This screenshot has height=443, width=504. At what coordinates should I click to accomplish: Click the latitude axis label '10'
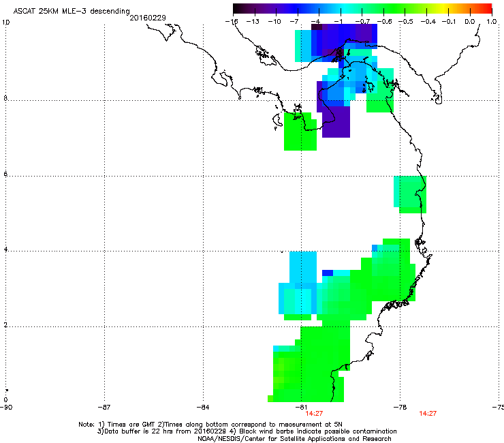point(5,22)
